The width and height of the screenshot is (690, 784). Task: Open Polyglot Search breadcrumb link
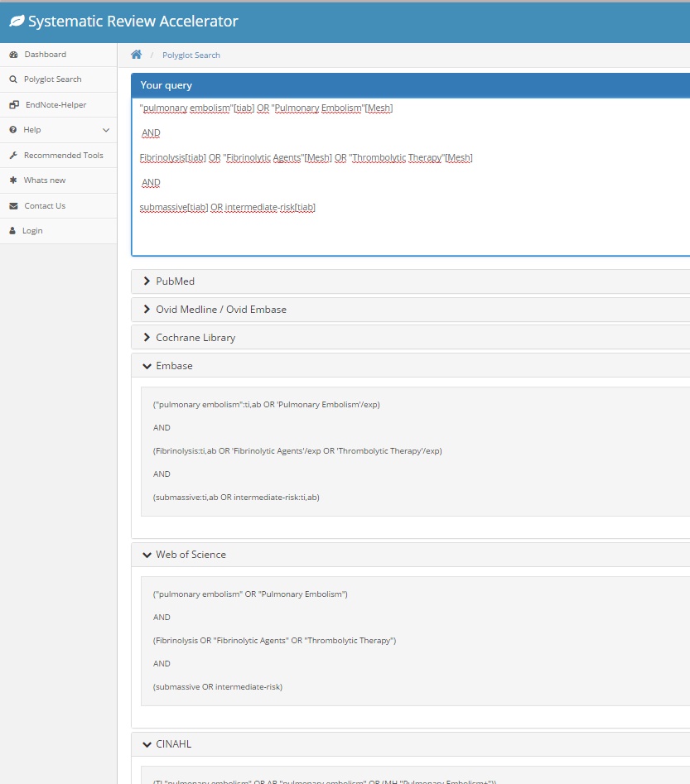coord(191,55)
